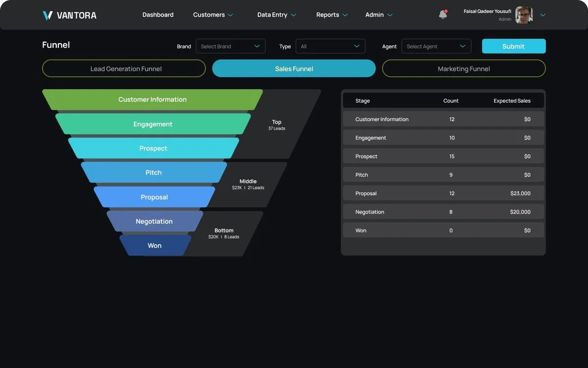Click the Stage column header
This screenshot has width=588, height=368.
point(363,101)
